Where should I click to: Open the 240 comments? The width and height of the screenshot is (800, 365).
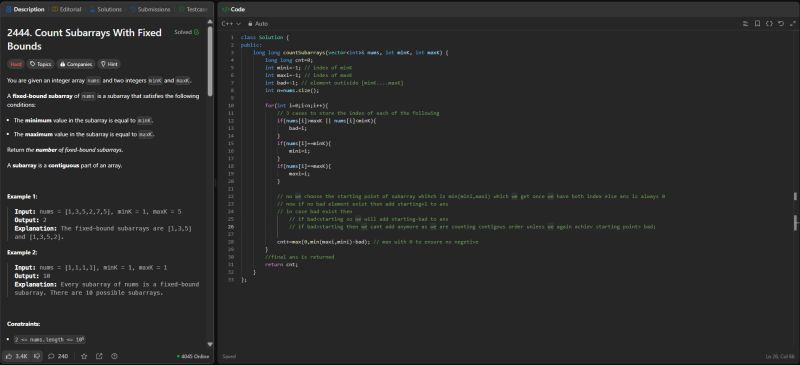pos(58,356)
